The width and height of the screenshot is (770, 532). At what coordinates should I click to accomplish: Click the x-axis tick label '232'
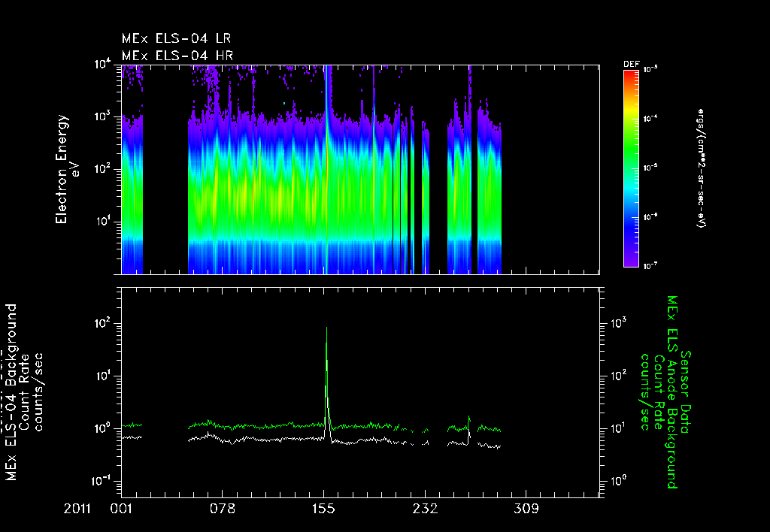pos(425,509)
